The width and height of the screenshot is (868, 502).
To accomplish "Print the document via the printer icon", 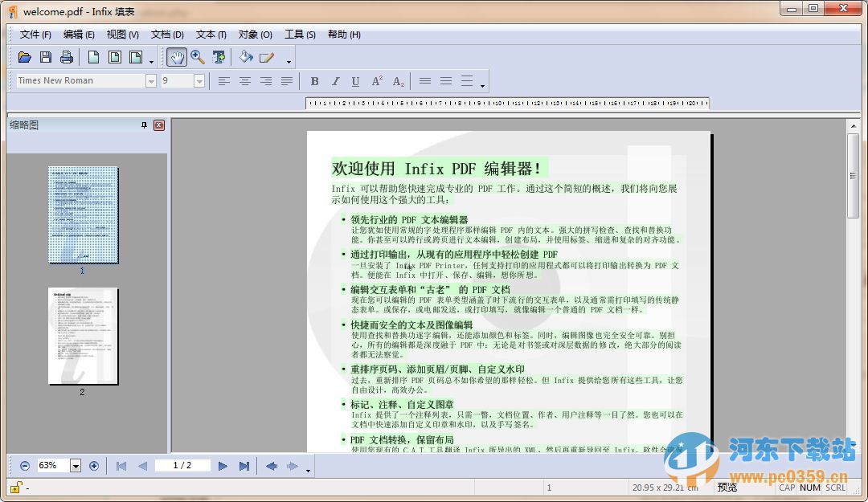I will coord(66,56).
